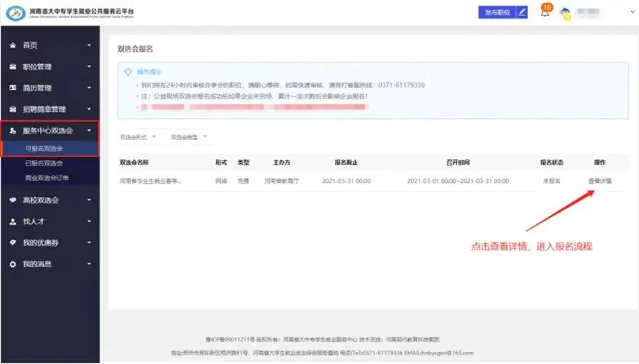Click the 简历管理 resume card icon
This screenshot has height=364, width=639.
pos(13,88)
